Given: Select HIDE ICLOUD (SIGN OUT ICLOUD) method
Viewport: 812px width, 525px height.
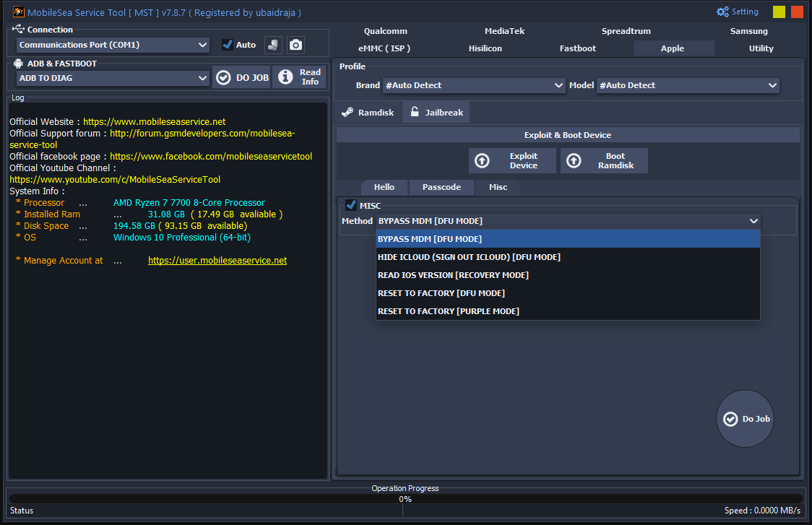Looking at the screenshot, I should [x=469, y=257].
